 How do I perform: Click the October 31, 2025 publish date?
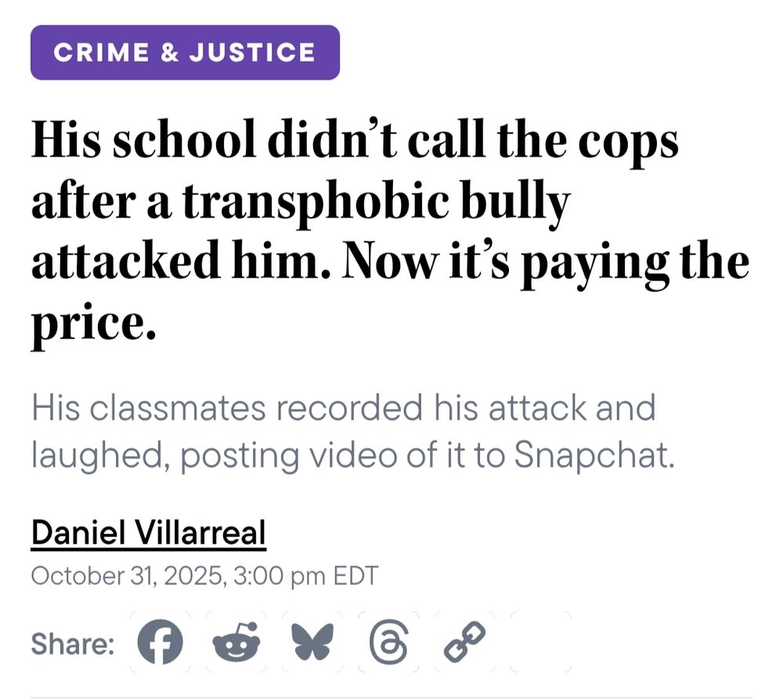(126, 576)
